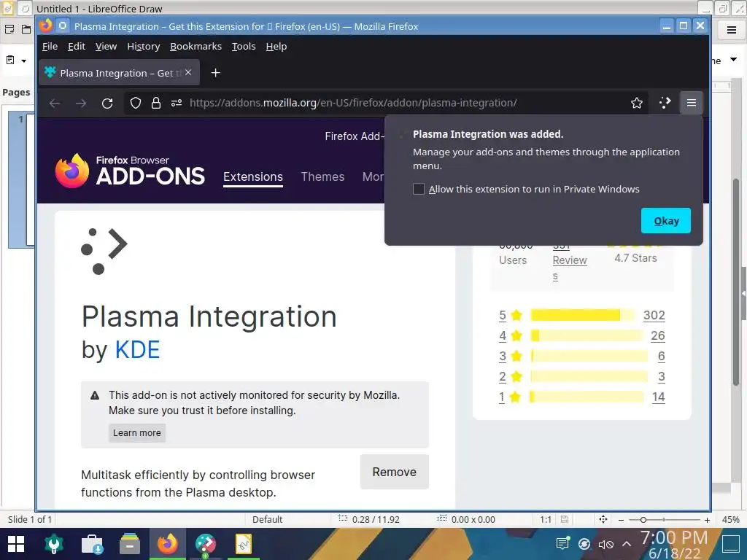Click the fit page icon in Draw status bar
747x560 pixels.
[x=603, y=519]
